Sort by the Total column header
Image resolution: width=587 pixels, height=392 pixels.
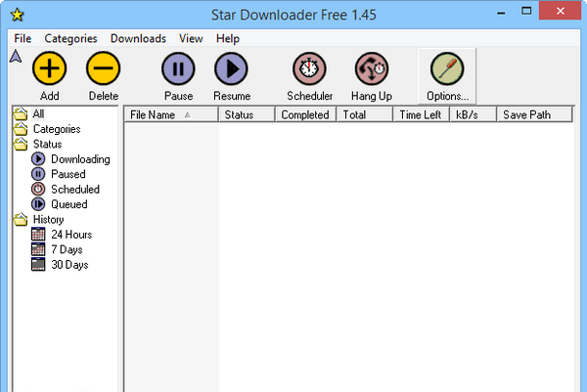tap(365, 114)
